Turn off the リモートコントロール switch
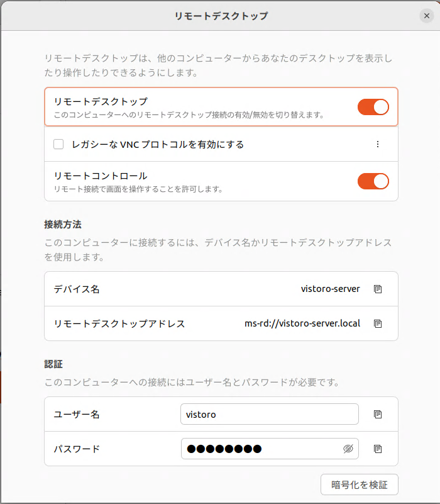This screenshot has height=504, width=440. [373, 181]
